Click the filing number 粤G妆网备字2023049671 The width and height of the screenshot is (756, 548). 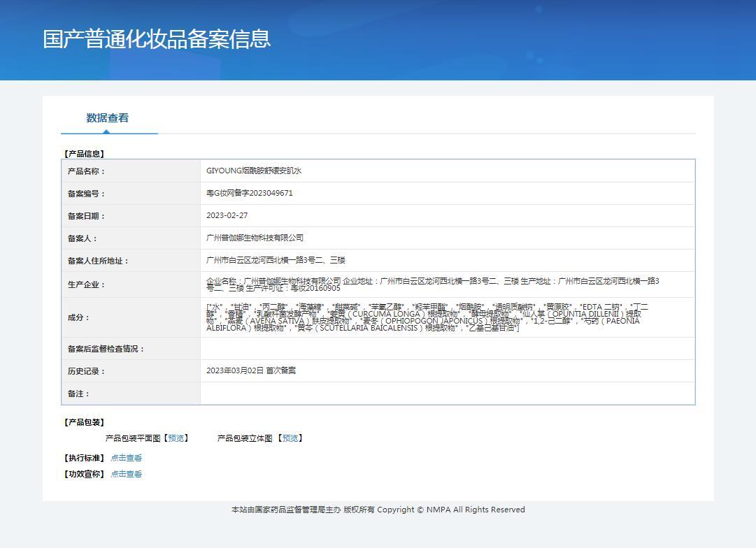point(250,194)
